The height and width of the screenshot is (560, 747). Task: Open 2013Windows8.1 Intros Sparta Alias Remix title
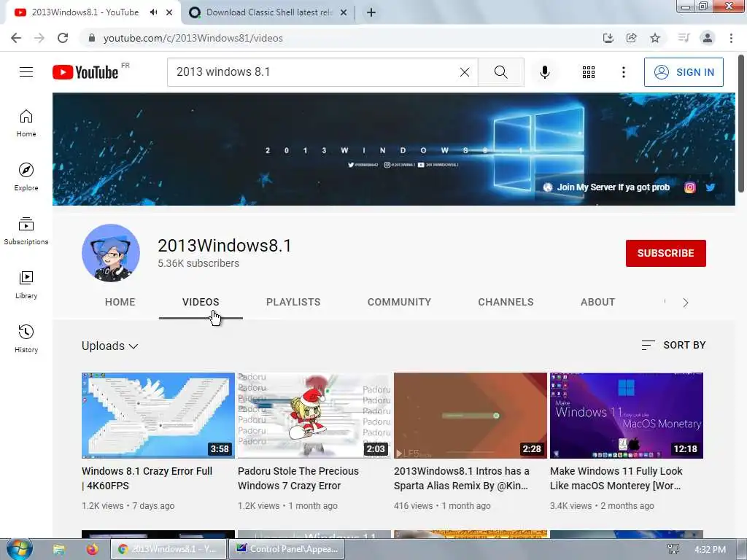[x=462, y=478]
